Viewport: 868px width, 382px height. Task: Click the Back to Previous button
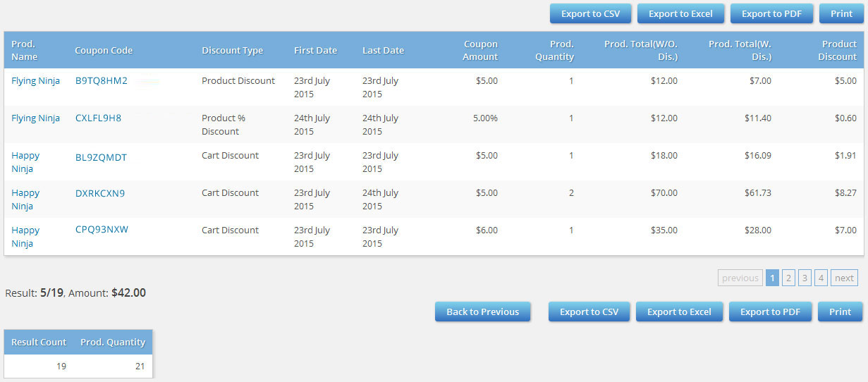pyautogui.click(x=482, y=312)
